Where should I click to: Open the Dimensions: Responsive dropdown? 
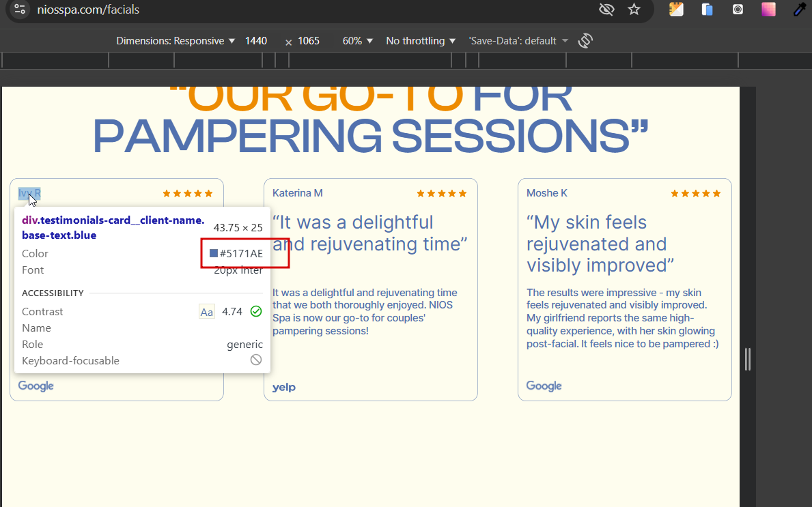click(176, 41)
